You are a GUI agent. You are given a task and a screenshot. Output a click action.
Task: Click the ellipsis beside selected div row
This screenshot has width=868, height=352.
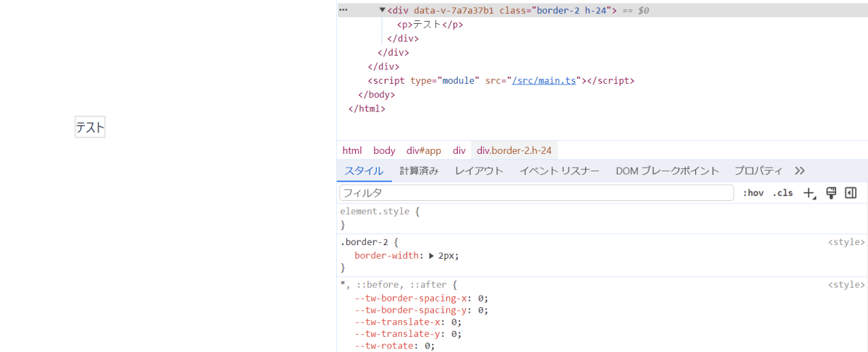(x=344, y=10)
